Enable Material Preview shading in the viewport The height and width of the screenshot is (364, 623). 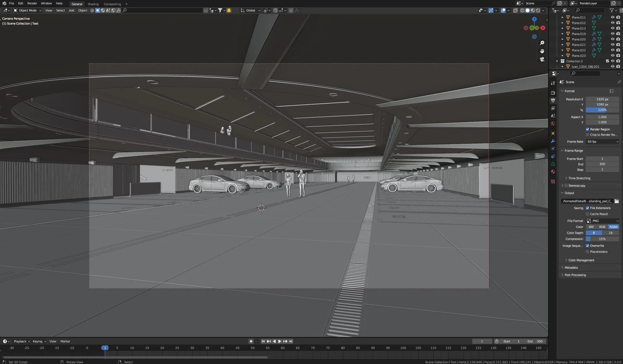[x=533, y=11]
